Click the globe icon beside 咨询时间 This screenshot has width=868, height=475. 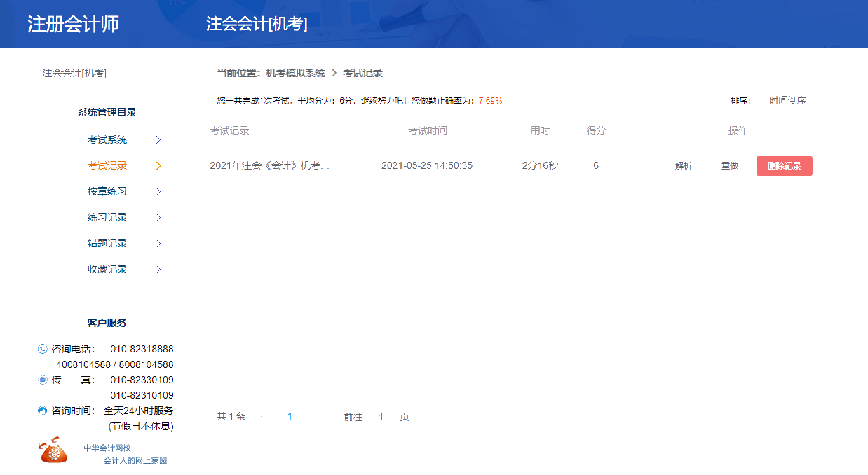41,411
